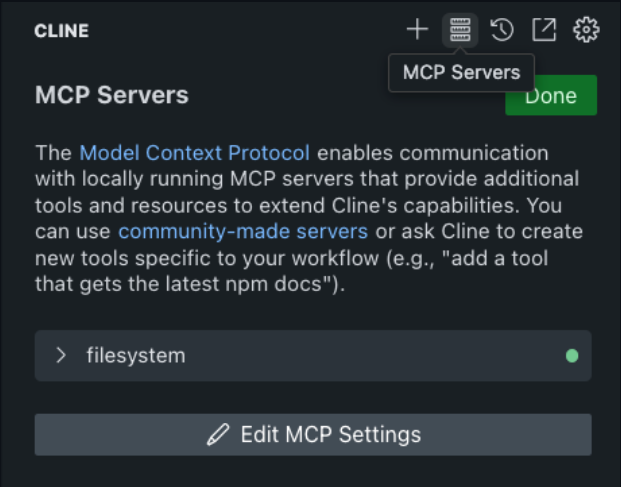Click the green status dot for filesystem

572,356
